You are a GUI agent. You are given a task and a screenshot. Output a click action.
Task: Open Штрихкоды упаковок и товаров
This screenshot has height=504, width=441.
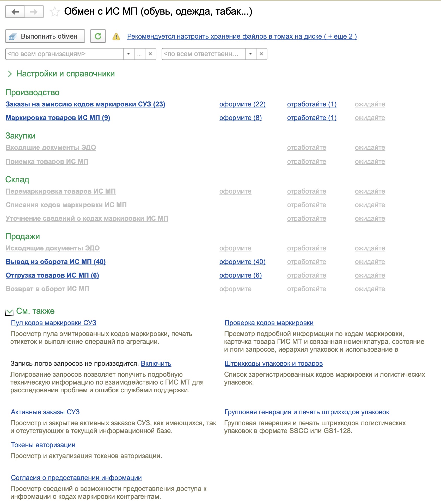tap(274, 364)
